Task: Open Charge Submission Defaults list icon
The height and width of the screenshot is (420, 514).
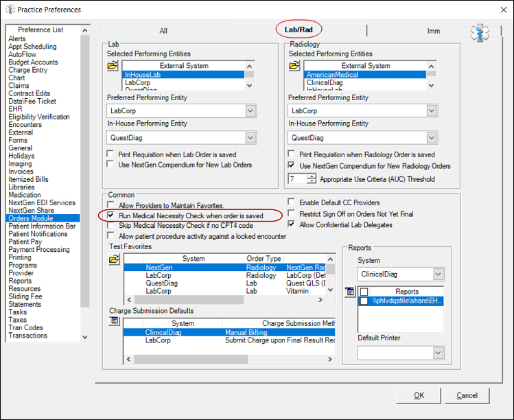Action: [x=114, y=321]
